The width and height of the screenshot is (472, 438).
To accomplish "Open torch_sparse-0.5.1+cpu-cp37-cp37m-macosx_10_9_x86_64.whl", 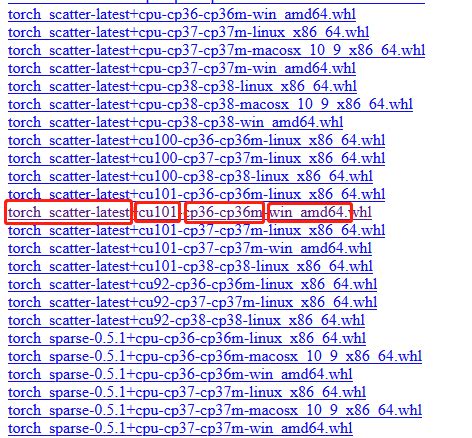I will [x=215, y=410].
